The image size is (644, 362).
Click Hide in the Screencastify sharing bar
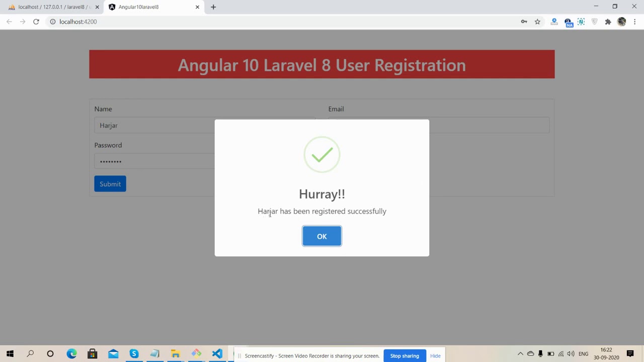coord(435,356)
